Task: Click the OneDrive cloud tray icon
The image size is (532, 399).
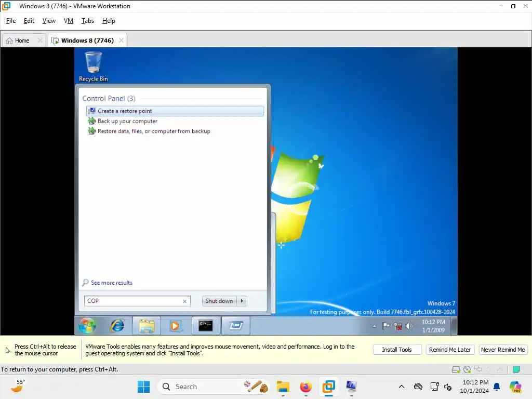Action: pyautogui.click(x=418, y=387)
